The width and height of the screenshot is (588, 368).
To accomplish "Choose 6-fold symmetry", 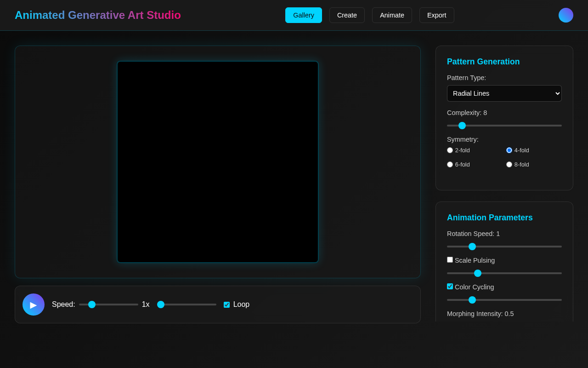I will [450, 164].
